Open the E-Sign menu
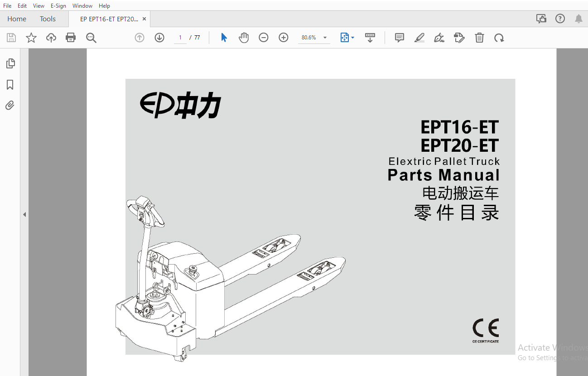 pos(58,6)
